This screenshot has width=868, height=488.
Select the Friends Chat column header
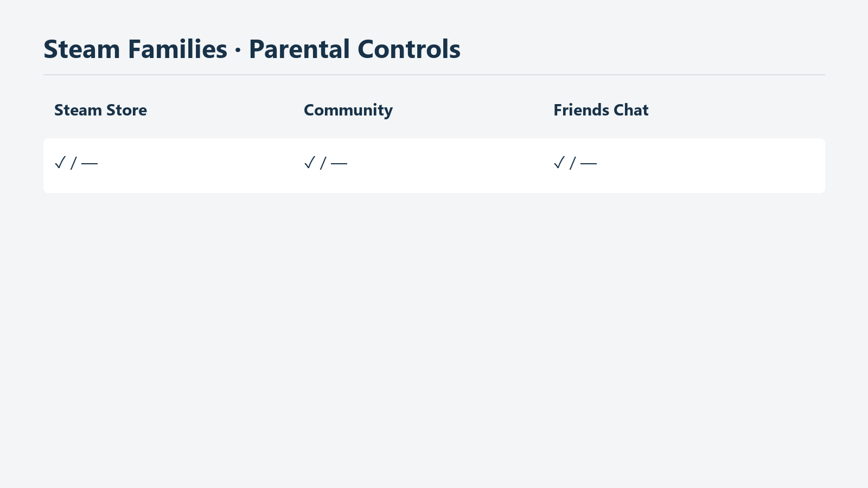click(x=601, y=110)
